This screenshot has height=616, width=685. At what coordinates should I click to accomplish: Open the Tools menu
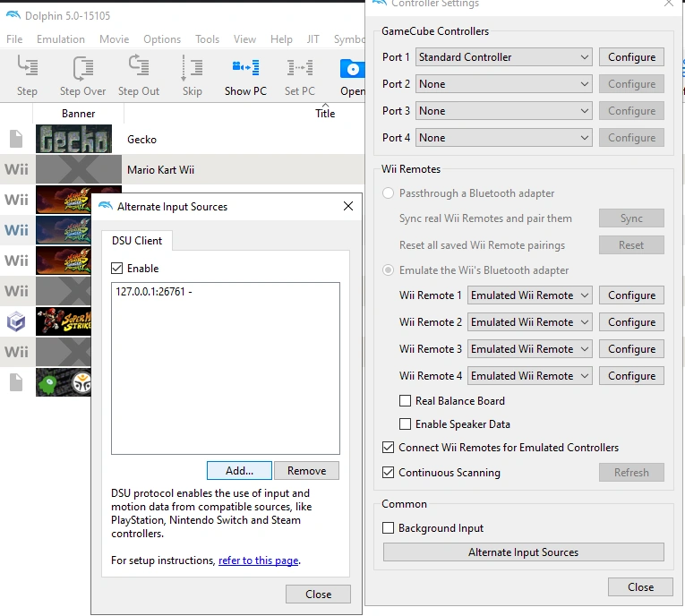[x=207, y=38]
